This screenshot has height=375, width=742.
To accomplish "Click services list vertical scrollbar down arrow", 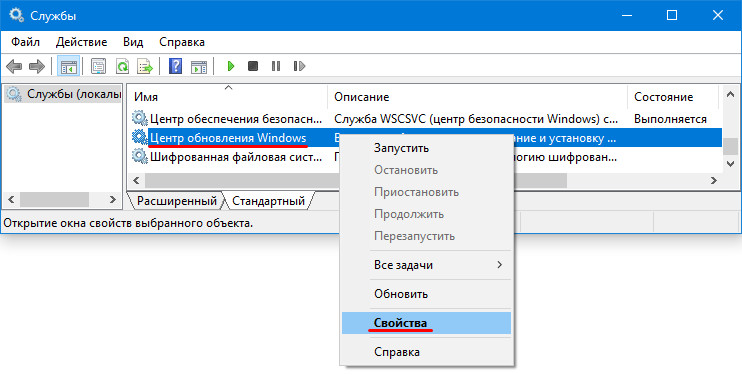I will [x=730, y=164].
